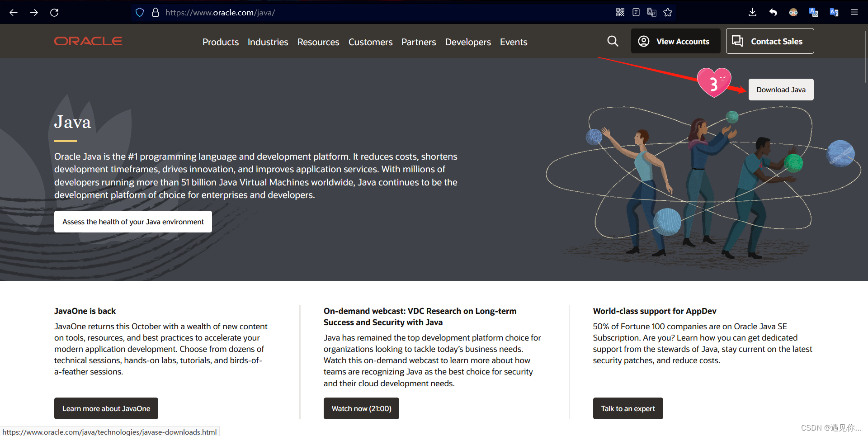Screen dimensions: 868x436
Task: Open the Industries menu
Action: coord(268,42)
